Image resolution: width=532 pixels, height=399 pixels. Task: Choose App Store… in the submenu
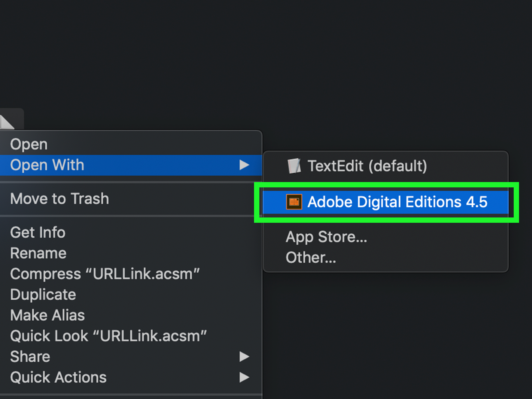tap(386, 237)
